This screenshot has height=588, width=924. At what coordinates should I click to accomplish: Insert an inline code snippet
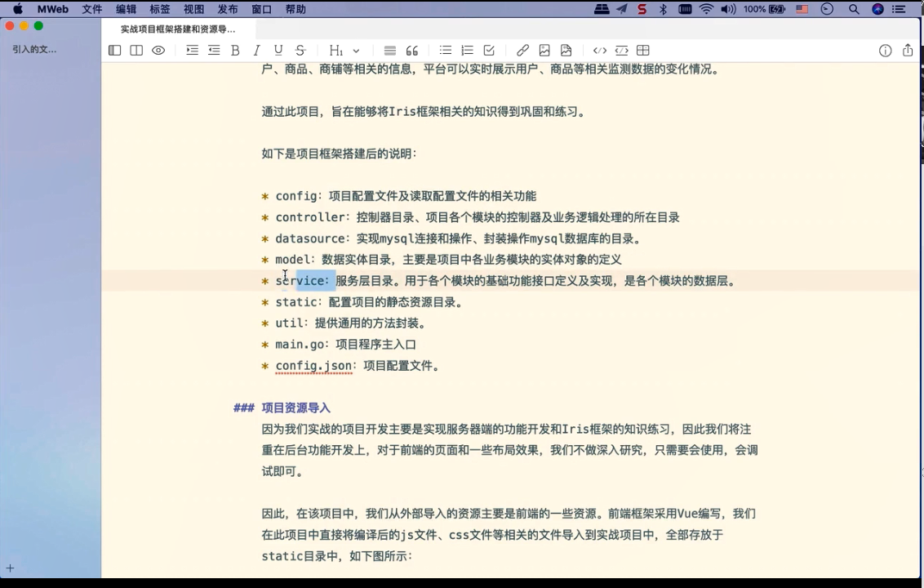(599, 51)
